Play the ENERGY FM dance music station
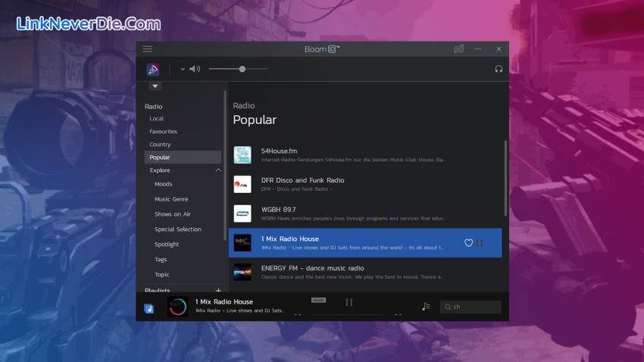 coord(312,272)
